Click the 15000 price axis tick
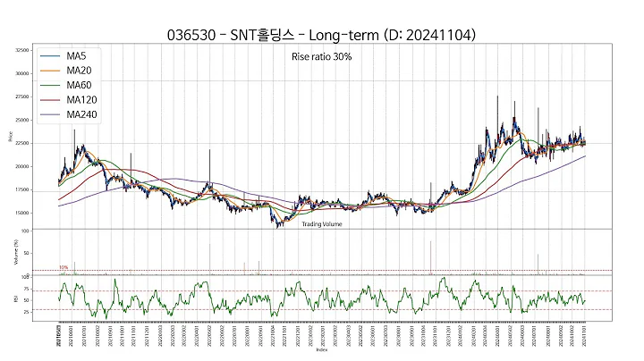This screenshot has height=361, width=644. (22, 213)
